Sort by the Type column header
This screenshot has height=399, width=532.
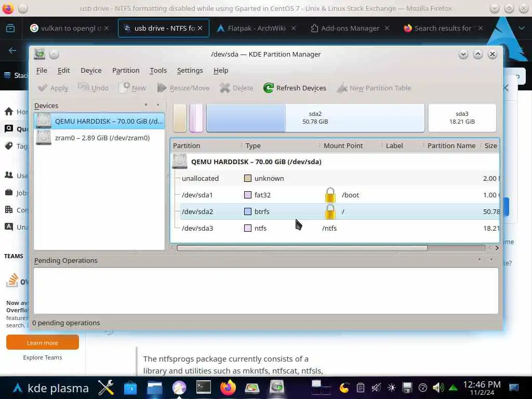tap(281, 145)
